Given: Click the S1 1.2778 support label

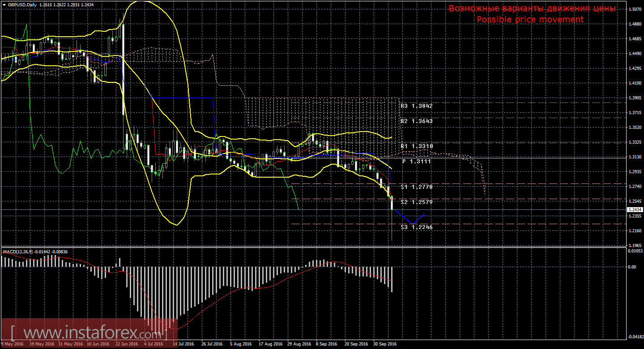Looking at the screenshot, I should (x=417, y=187).
